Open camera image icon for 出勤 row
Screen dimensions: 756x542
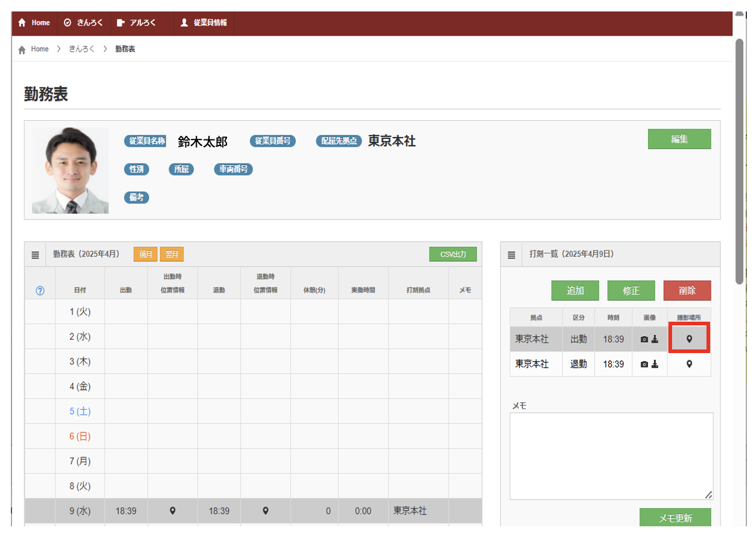point(644,339)
